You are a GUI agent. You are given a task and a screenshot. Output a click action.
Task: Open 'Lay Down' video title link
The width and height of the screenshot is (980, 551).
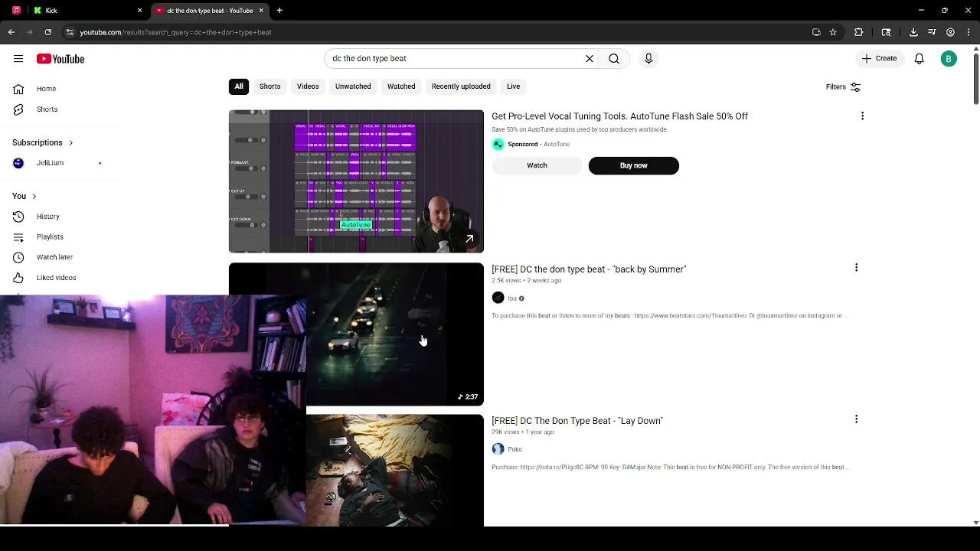click(x=577, y=421)
